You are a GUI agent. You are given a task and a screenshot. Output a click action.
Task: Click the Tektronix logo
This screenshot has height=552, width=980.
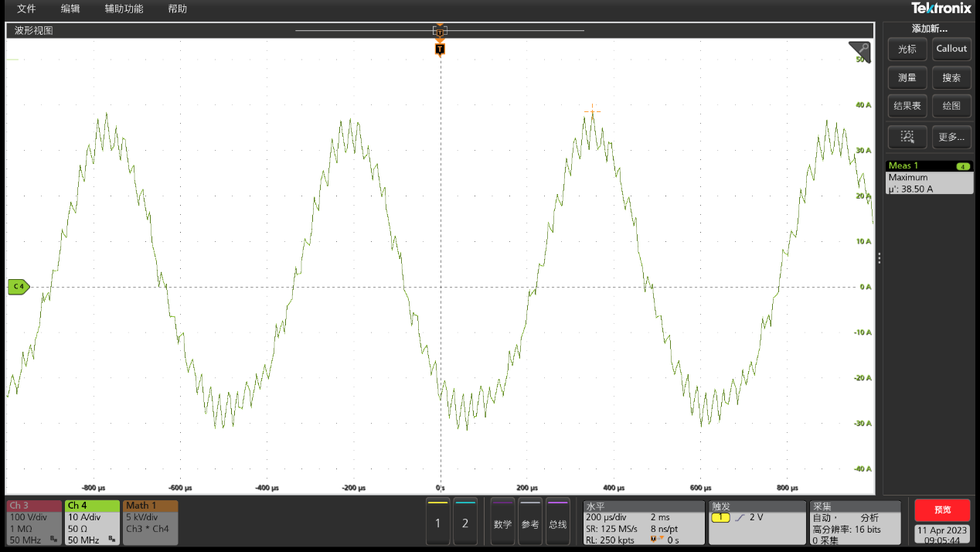tap(941, 9)
